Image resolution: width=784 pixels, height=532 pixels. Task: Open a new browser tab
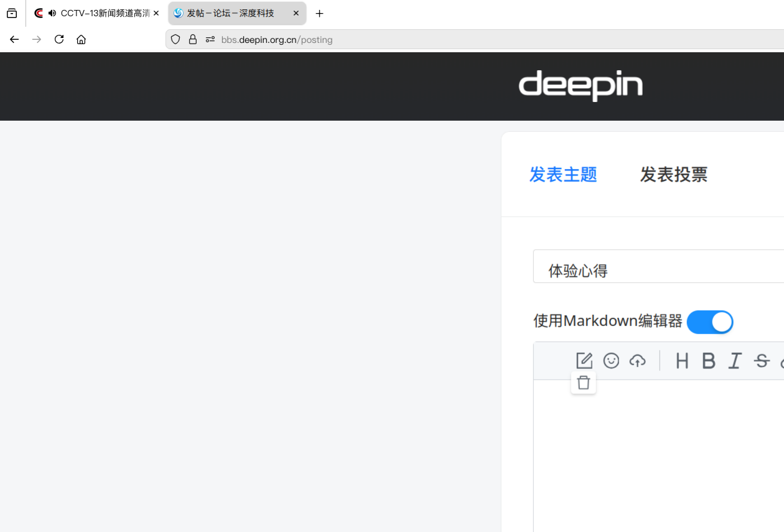tap(319, 13)
